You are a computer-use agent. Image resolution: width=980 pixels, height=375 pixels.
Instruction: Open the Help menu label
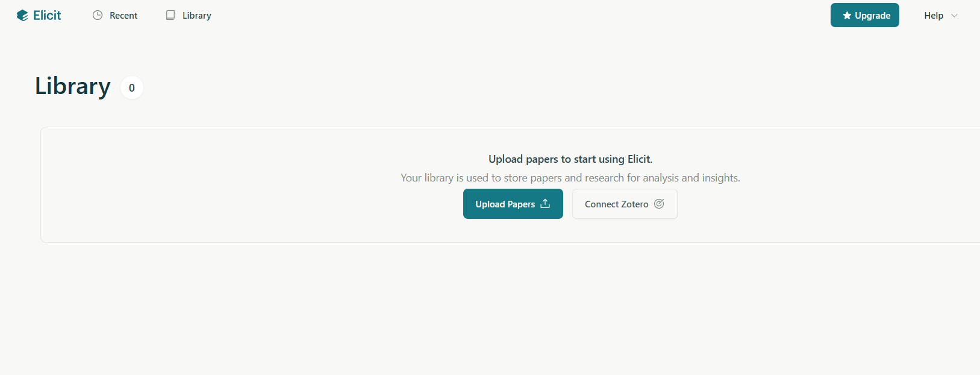tap(934, 16)
